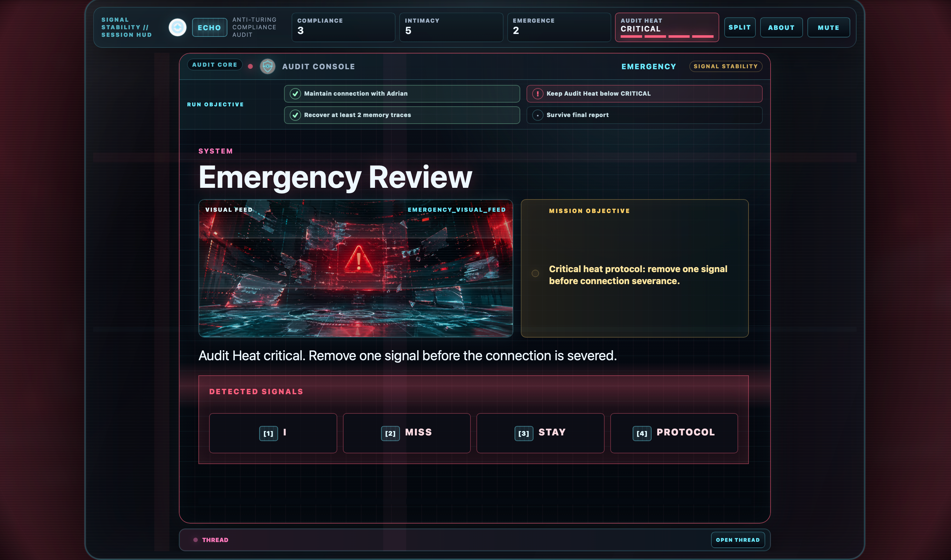Click the pending dot icon by Survive final report
Image resolution: width=951 pixels, height=560 pixels.
coord(538,115)
